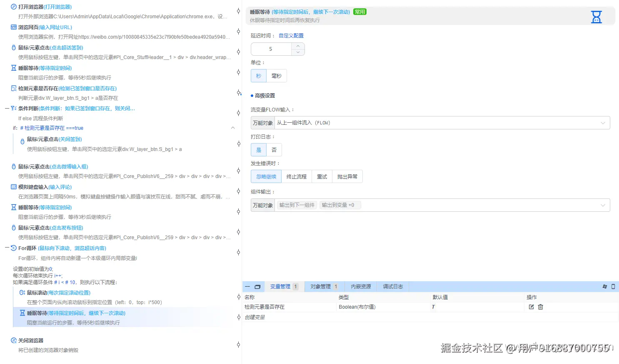
Task: Click the mouse icon beside 点击超话签到
Action: tap(14, 48)
